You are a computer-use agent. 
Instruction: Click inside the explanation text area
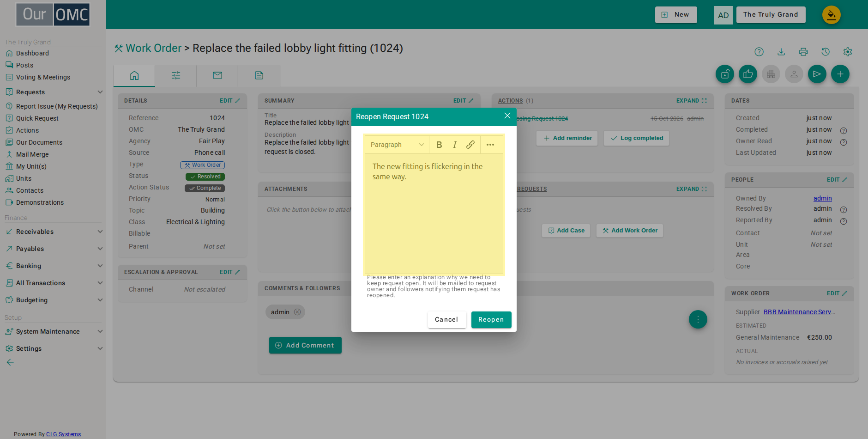[434, 213]
